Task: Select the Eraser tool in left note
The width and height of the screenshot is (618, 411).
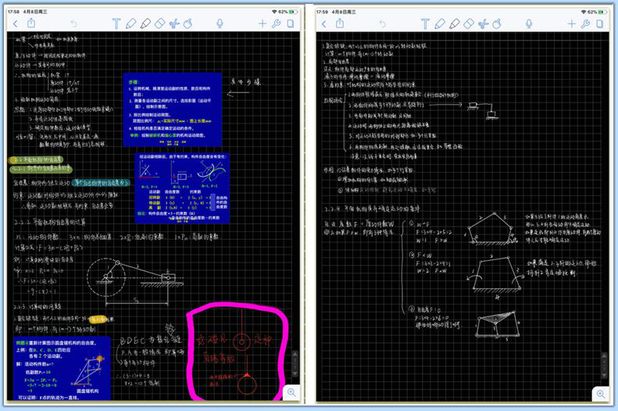Action: coord(161,22)
